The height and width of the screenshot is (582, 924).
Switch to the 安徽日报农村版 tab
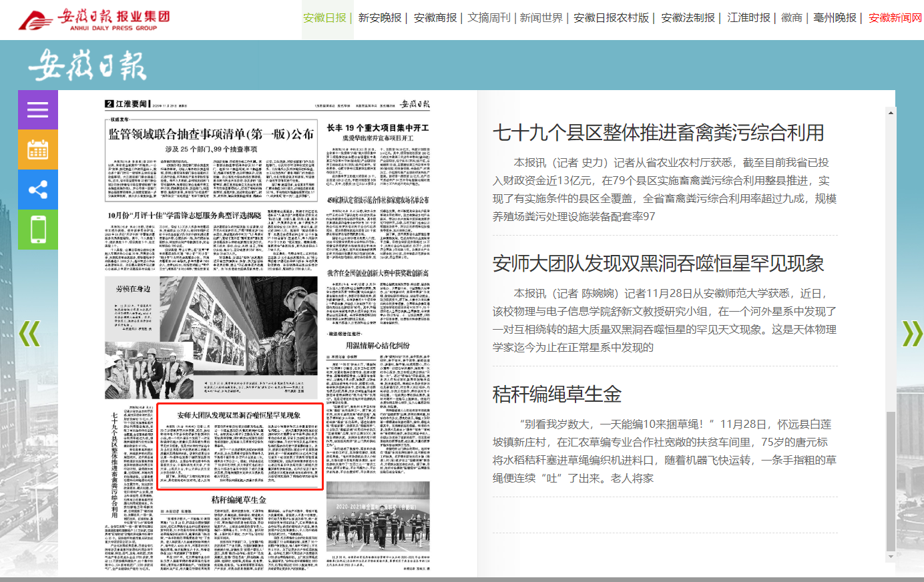tap(611, 18)
